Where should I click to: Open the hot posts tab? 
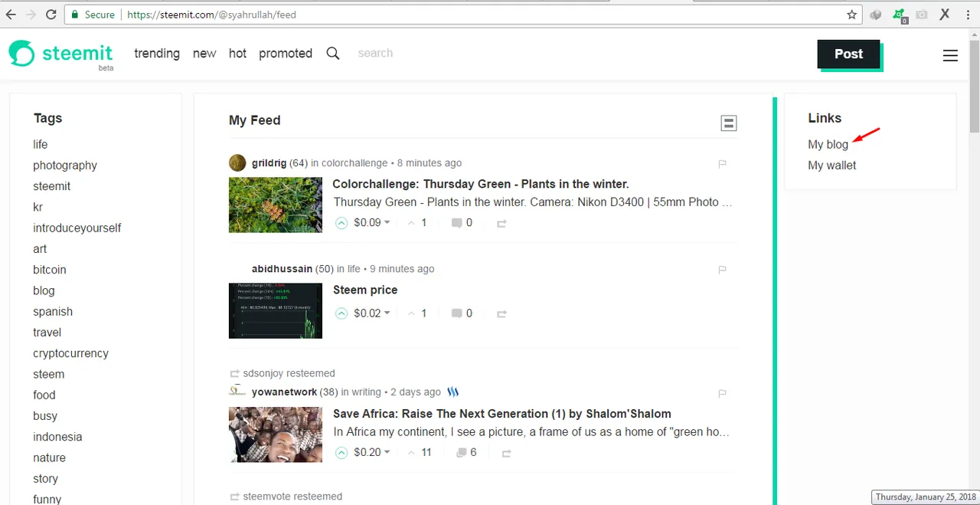(x=237, y=54)
